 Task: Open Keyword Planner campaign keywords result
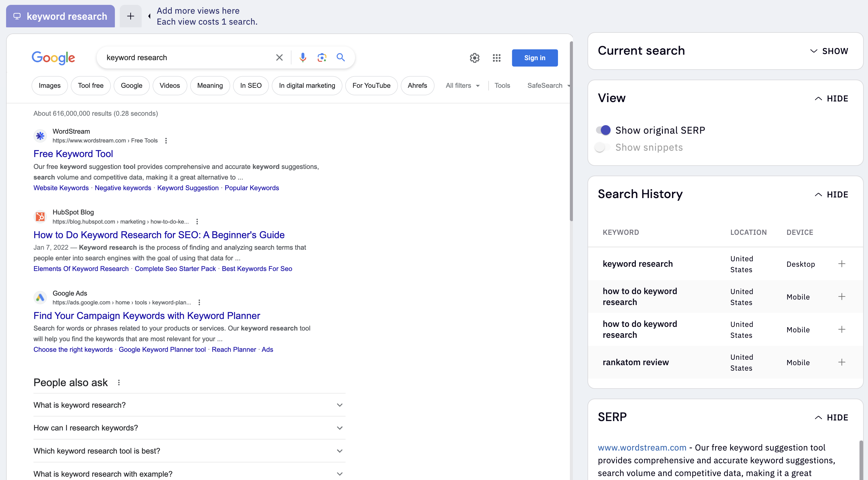click(146, 316)
